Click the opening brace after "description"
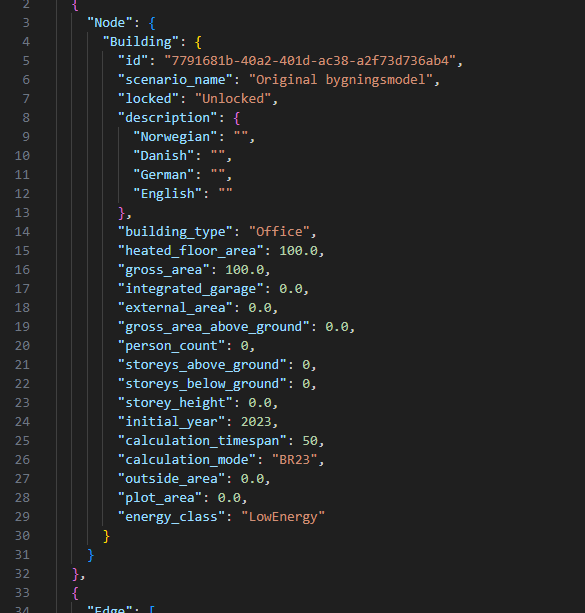585x613 pixels. pyautogui.click(x=237, y=118)
